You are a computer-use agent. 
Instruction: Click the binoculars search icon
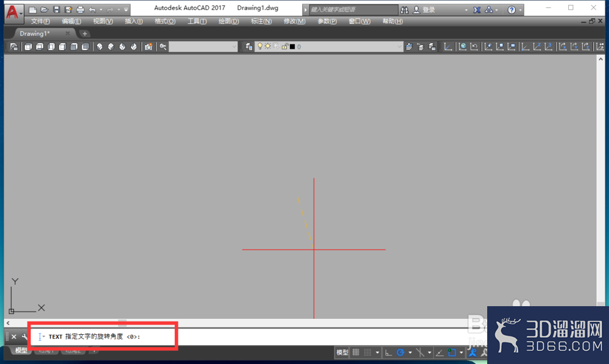404,10
